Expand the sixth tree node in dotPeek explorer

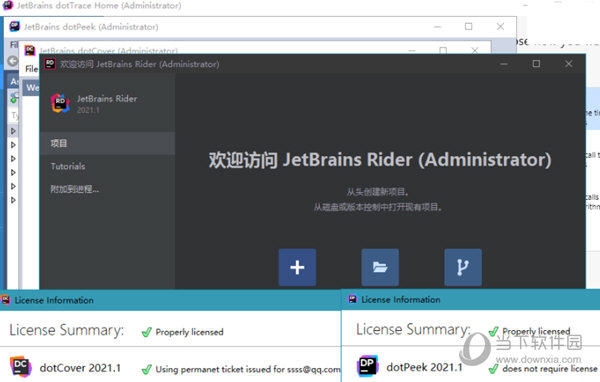13,200
